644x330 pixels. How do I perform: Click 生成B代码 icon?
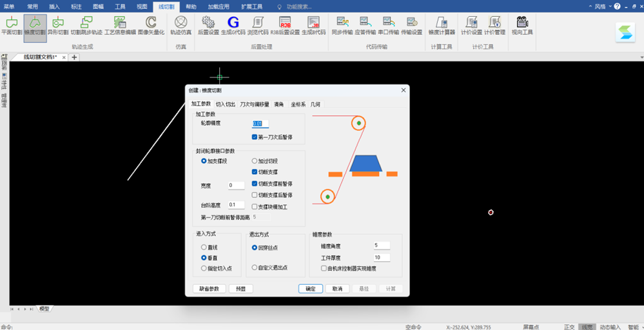313,25
